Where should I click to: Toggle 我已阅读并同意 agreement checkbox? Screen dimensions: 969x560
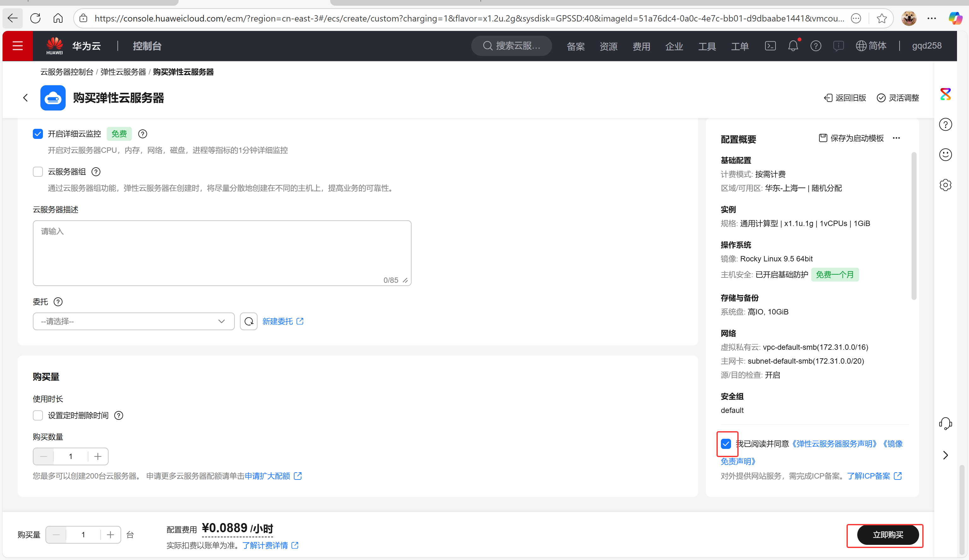726,444
